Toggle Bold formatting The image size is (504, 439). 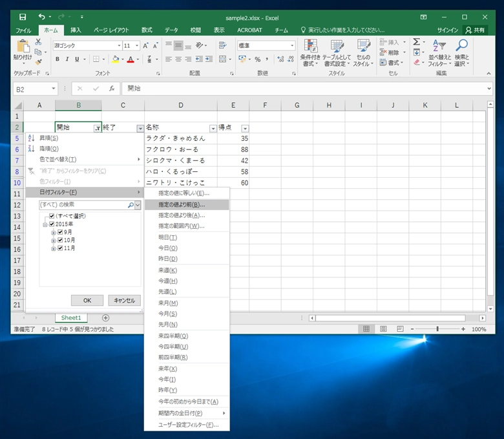pyautogui.click(x=58, y=59)
